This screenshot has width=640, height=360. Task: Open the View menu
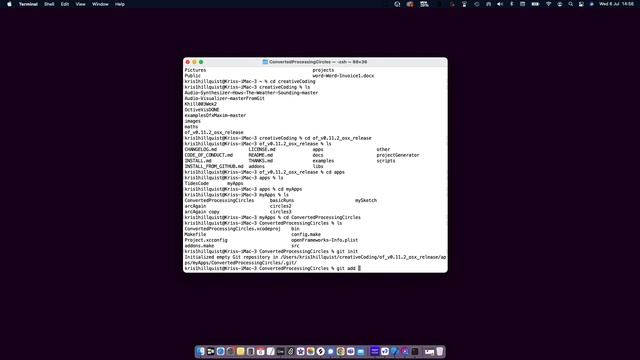(x=80, y=4)
